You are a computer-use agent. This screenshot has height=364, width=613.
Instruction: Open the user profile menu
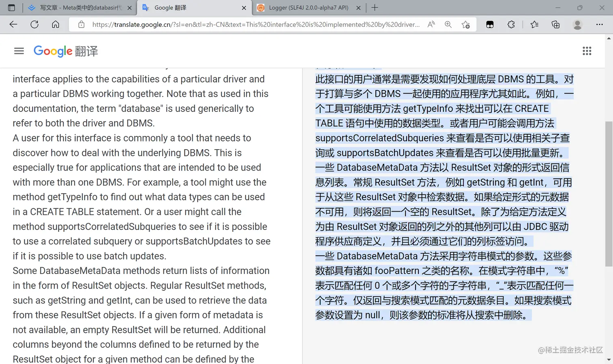pos(577,24)
